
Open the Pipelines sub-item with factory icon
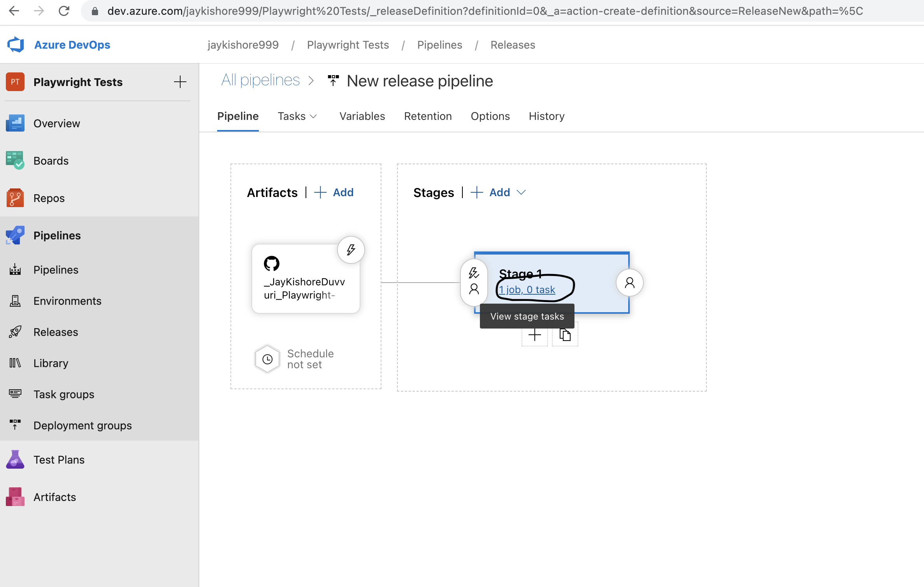click(x=99, y=270)
